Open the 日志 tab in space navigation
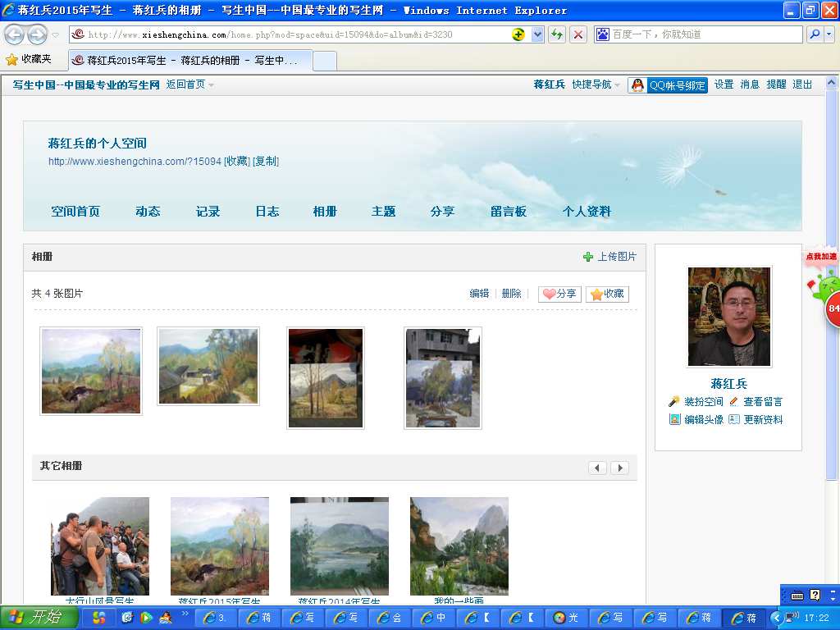Image resolution: width=840 pixels, height=630 pixels. (x=267, y=212)
